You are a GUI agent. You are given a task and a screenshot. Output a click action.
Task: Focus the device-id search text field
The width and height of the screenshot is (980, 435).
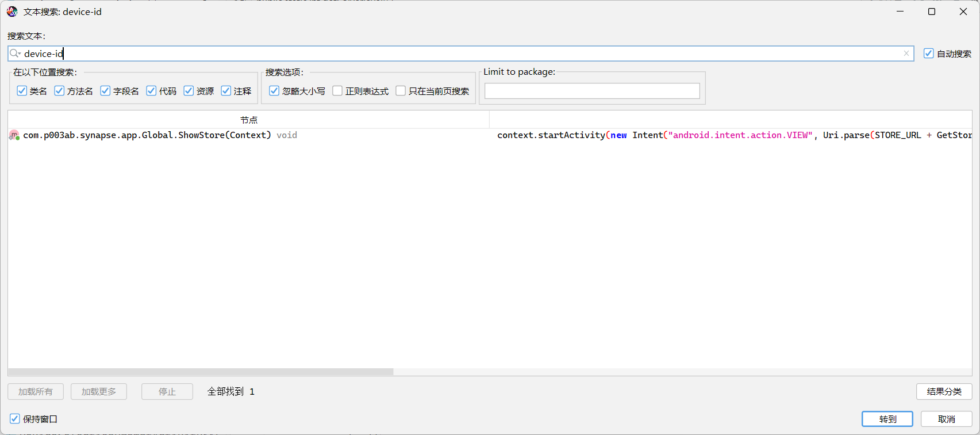[461, 54]
